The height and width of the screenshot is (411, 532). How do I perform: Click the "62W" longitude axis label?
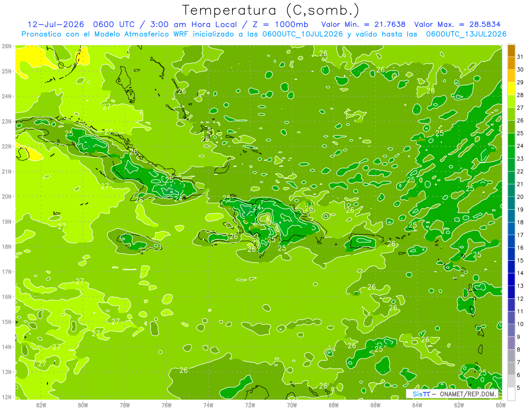pos(459,405)
